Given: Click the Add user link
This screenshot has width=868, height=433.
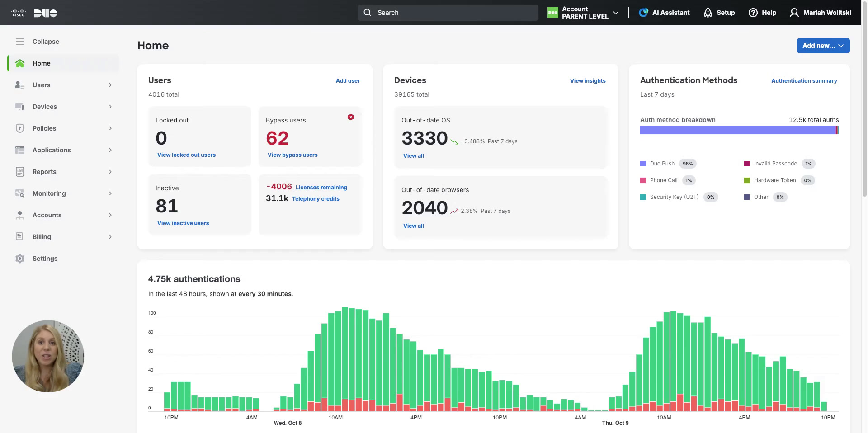Looking at the screenshot, I should coord(348,81).
